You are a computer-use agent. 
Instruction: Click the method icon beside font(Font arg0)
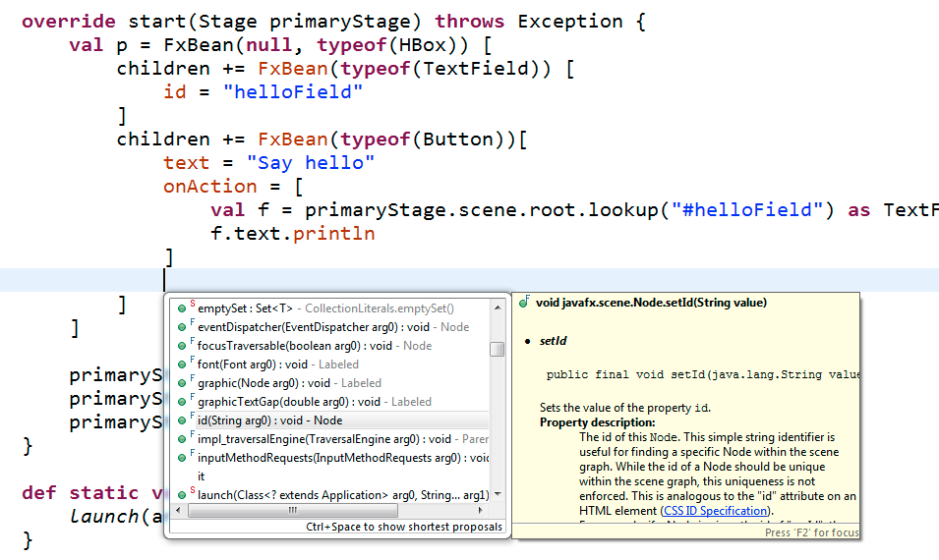pyautogui.click(x=182, y=364)
